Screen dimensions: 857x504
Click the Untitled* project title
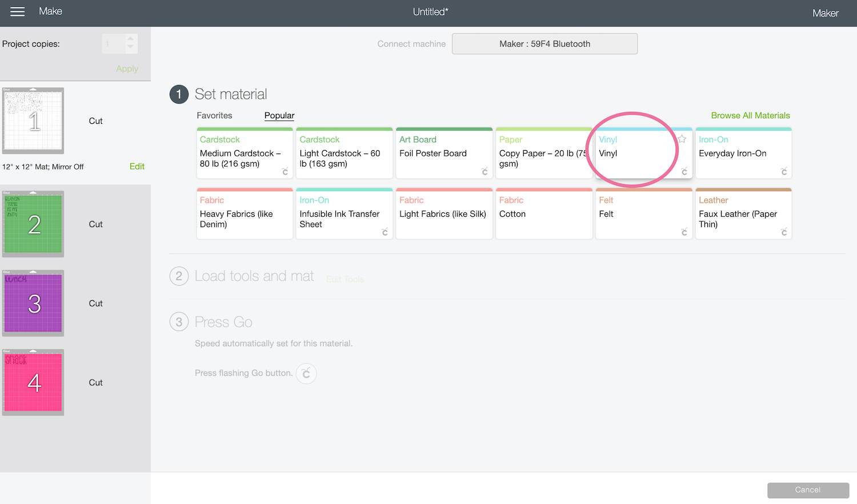[x=430, y=11]
